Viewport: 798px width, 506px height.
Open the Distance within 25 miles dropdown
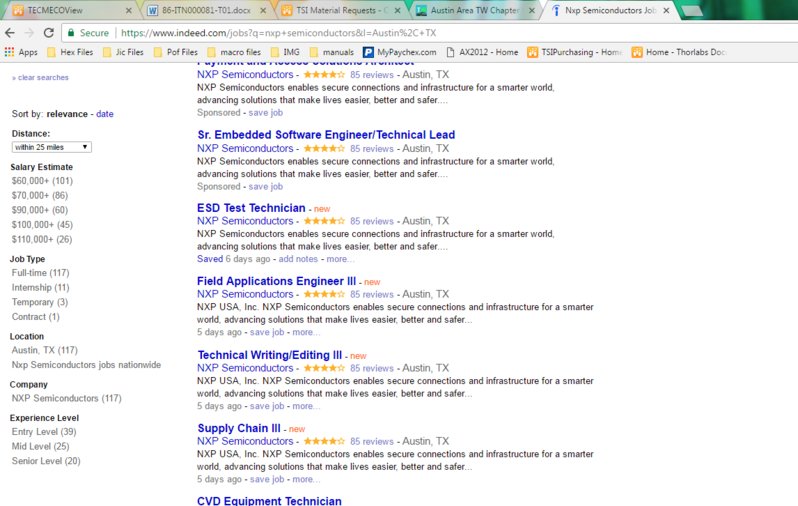[51, 147]
